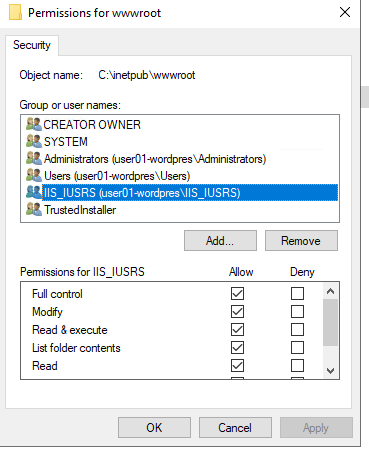Uncheck Allow for List folder contents

[x=237, y=348]
